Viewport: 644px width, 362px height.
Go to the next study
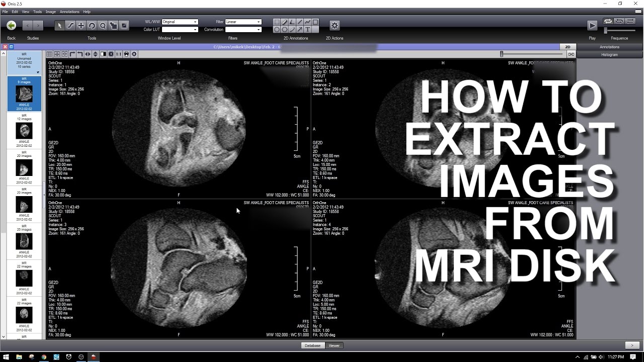point(38,25)
